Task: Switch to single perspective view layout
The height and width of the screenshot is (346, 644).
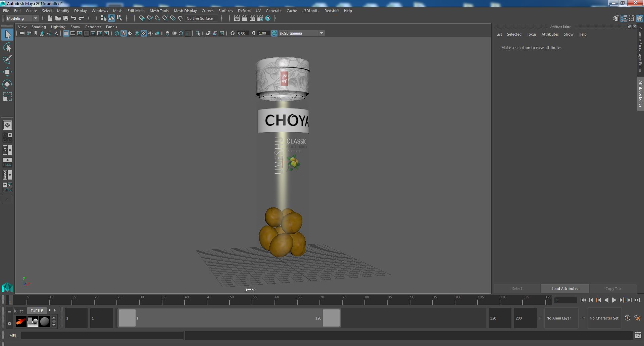Action: (7, 125)
